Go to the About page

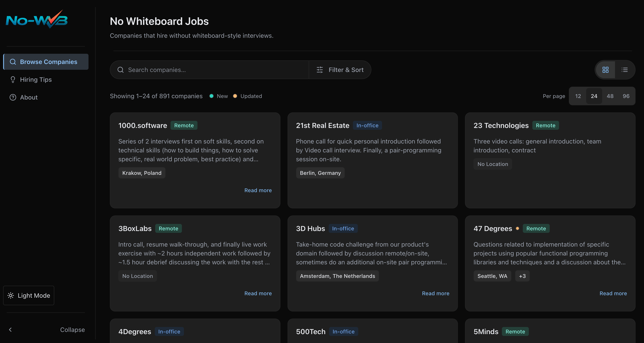pos(46,97)
